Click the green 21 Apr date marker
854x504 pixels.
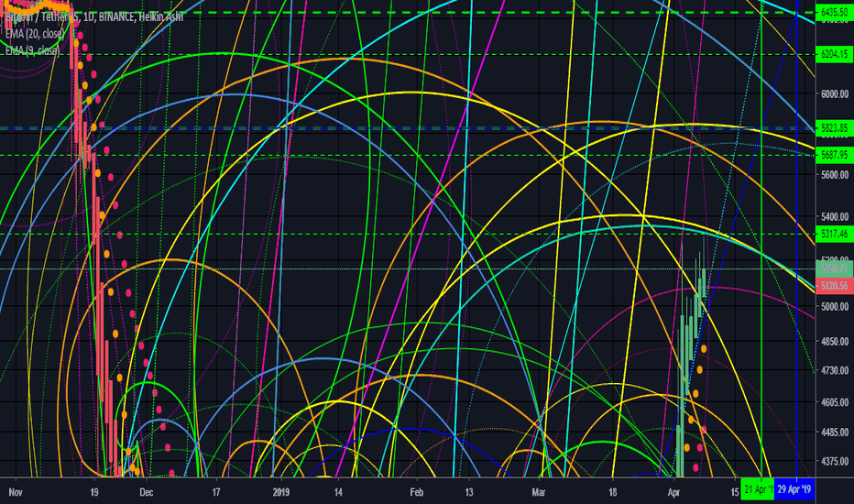pos(757,489)
